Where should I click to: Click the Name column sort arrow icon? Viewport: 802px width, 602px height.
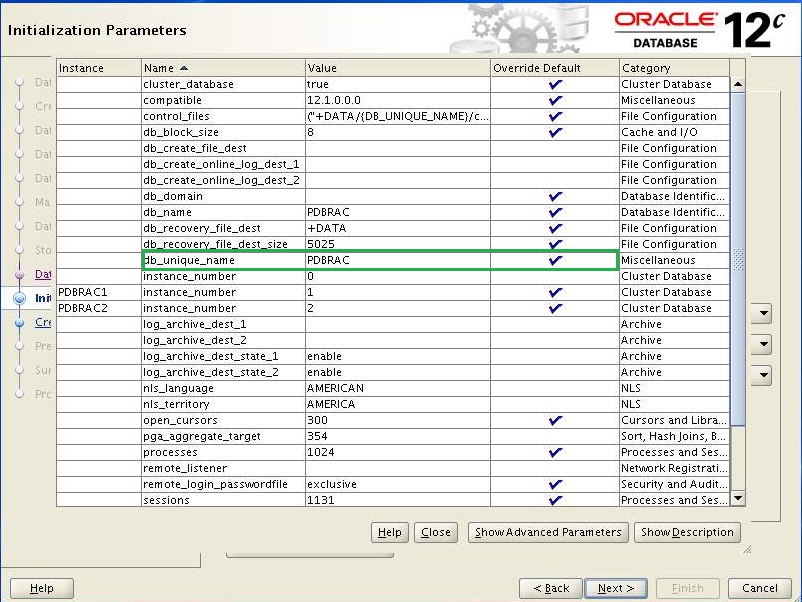184,68
